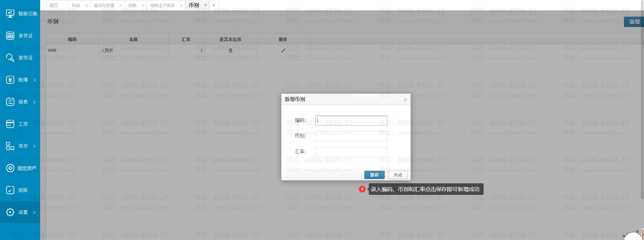Click the pencil edit icon for RMB row
This screenshot has width=644, height=240.
[283, 51]
